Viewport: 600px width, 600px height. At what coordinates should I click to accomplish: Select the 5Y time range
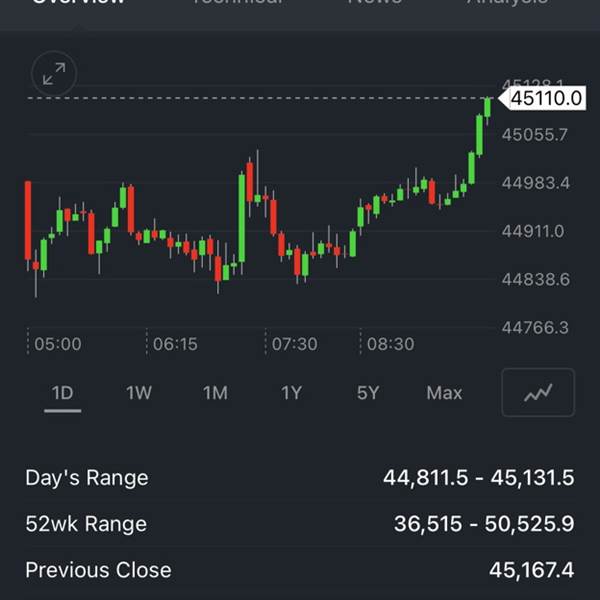pyautogui.click(x=368, y=393)
